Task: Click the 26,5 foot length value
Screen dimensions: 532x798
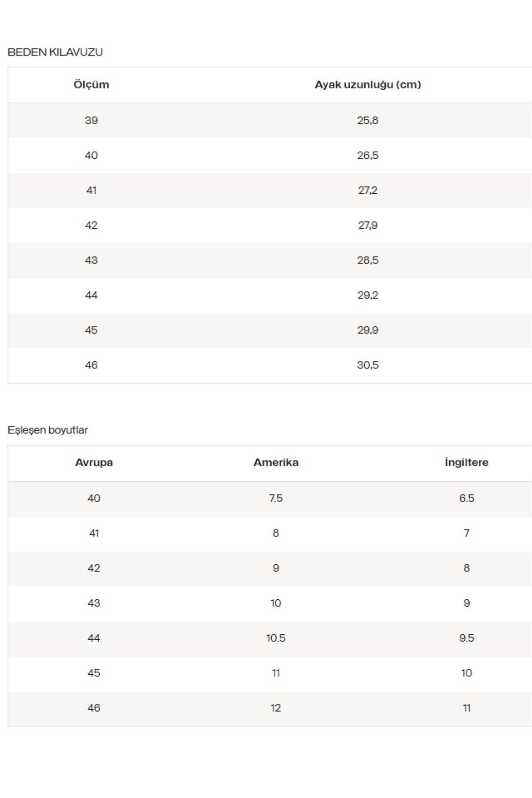Action: (x=368, y=155)
